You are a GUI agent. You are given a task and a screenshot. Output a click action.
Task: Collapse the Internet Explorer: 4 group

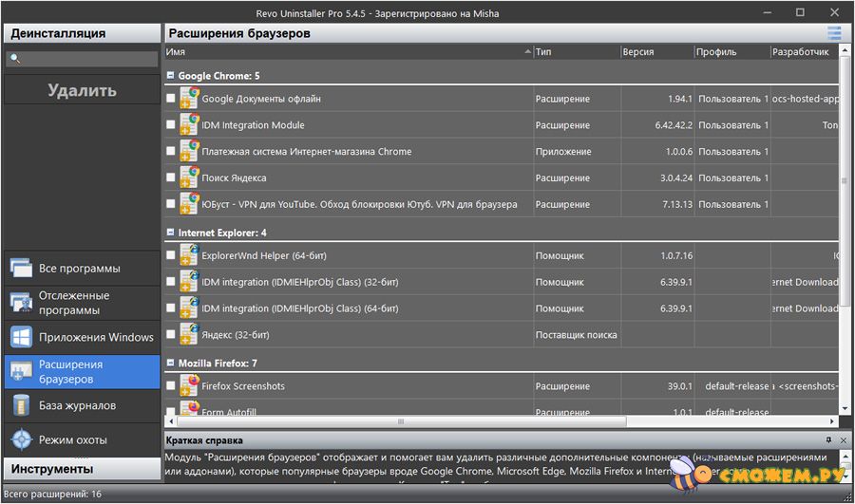[170, 233]
